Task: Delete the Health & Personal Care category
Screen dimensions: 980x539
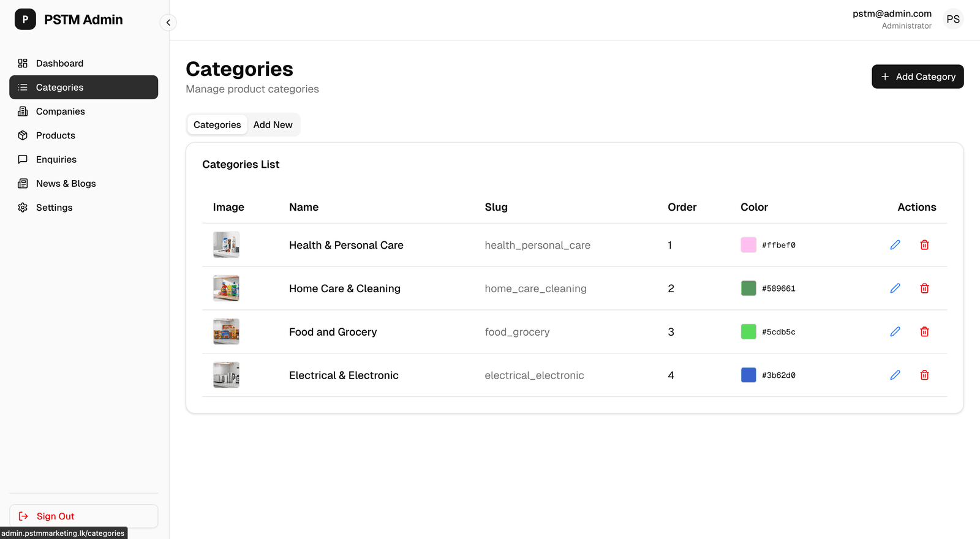Action: (924, 245)
